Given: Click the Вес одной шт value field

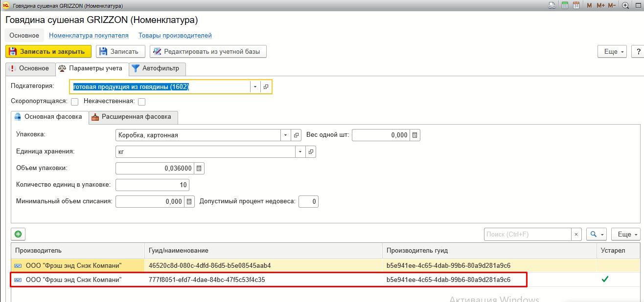Looking at the screenshot, I should tap(381, 135).
